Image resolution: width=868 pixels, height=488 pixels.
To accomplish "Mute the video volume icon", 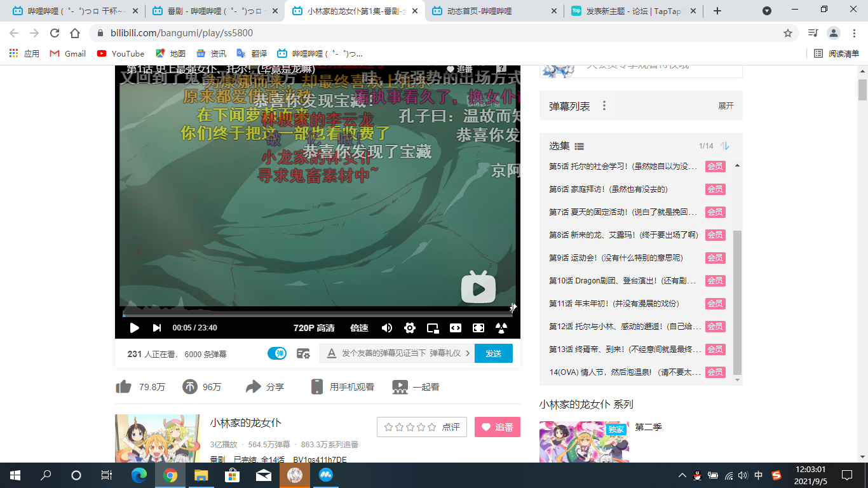I will click(x=387, y=328).
